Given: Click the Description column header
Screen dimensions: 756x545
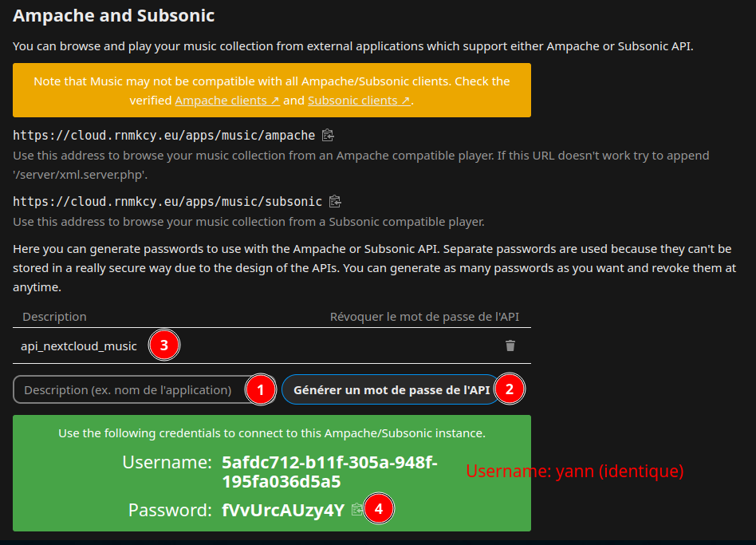Looking at the screenshot, I should point(54,317).
